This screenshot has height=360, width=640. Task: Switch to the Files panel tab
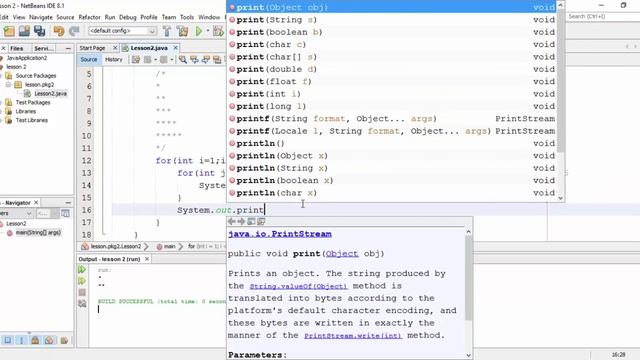point(17,48)
